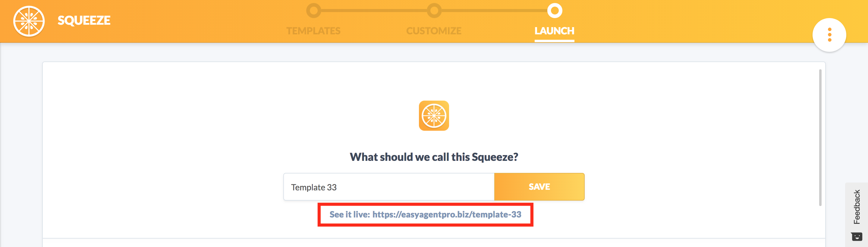The image size is (868, 247).
Task: Click the 'What should we call this Squeeze?' heading
Action: coord(434,157)
